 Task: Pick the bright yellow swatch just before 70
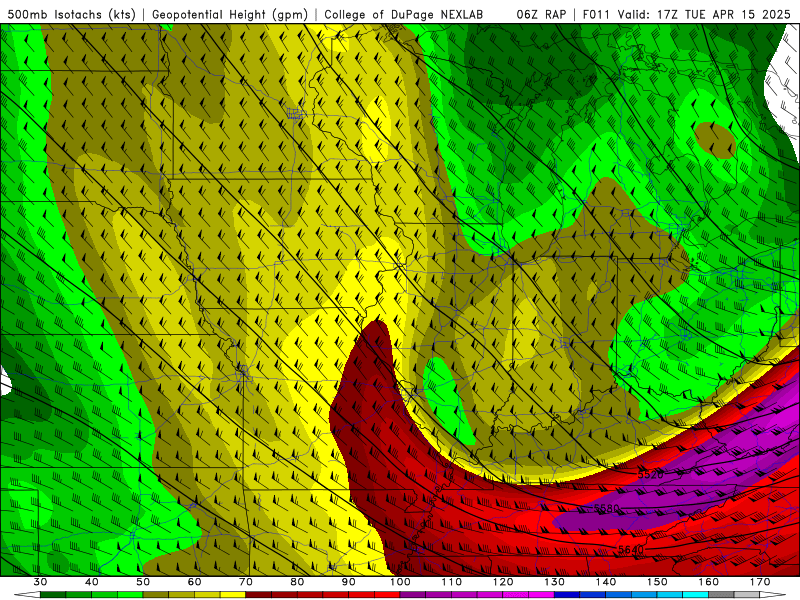(x=233, y=595)
